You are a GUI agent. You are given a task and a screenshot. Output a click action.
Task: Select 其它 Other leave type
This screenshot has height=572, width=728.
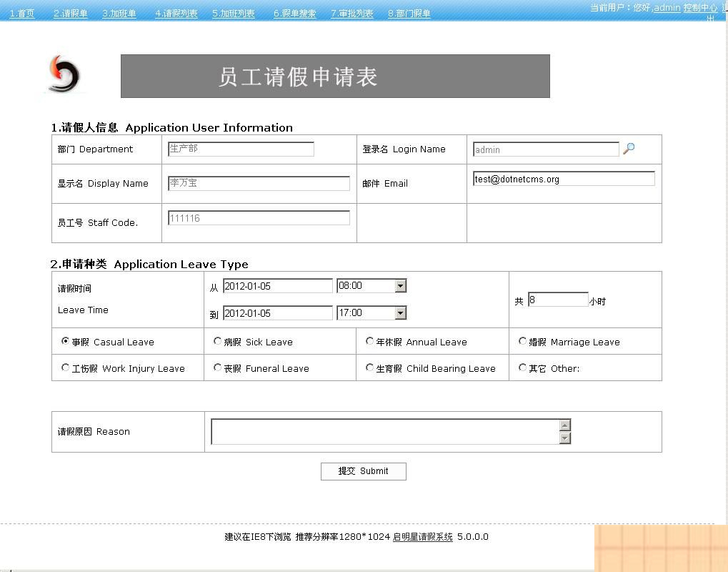(x=522, y=368)
